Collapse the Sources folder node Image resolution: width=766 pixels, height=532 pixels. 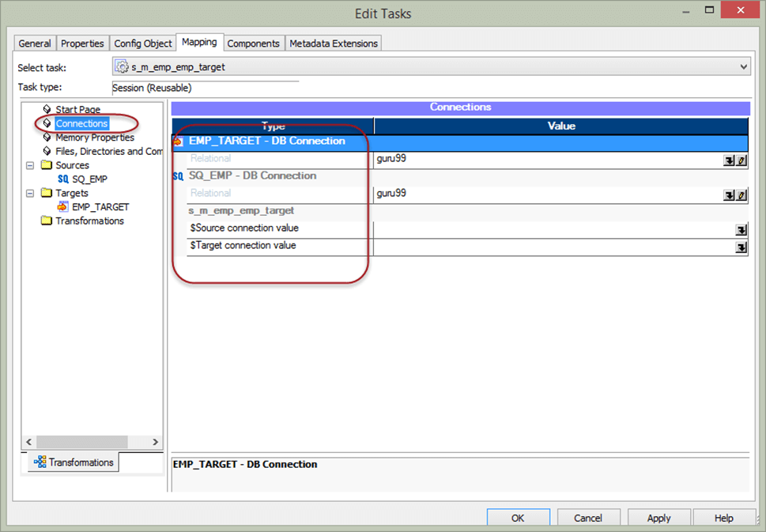click(30, 165)
